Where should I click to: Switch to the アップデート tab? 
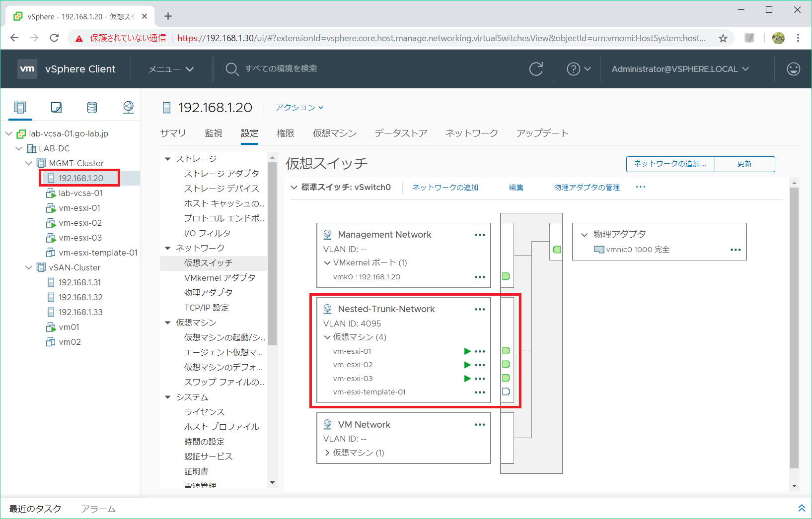coord(542,133)
